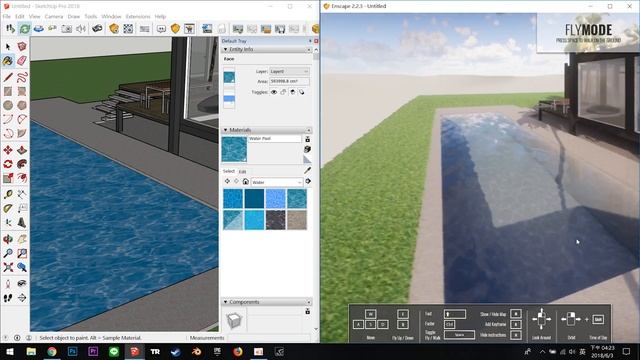Select the Tape Measure tool
640x360 pixels.
point(8,194)
